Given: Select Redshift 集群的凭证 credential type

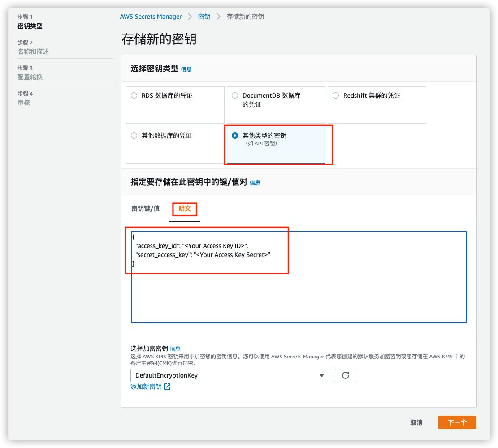Looking at the screenshot, I should pos(335,95).
